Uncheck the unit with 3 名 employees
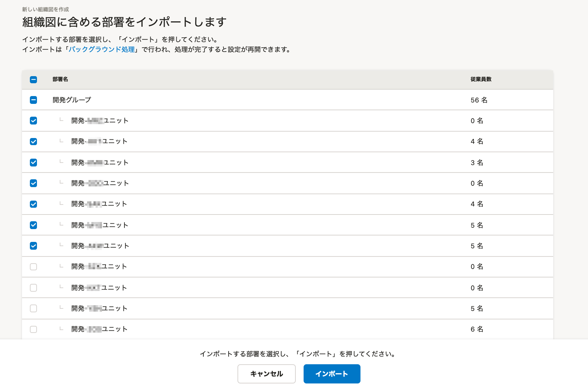Viewport: 588px width, 392px height. point(33,162)
